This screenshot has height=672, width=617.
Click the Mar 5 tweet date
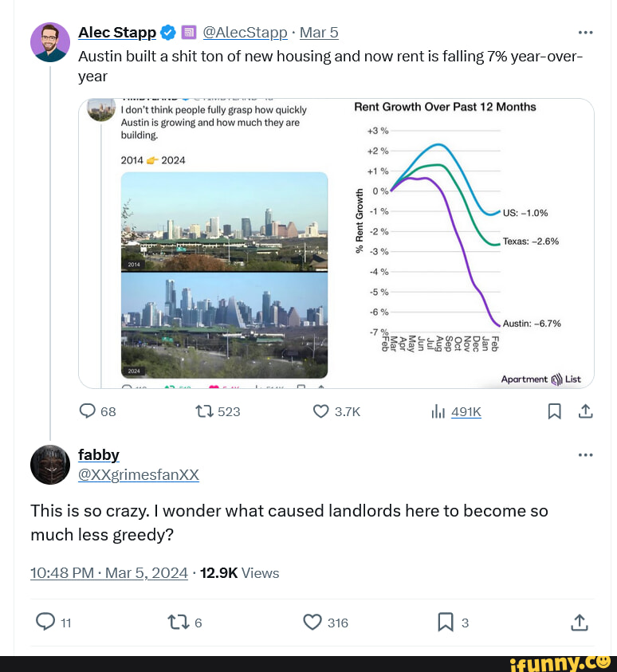(x=320, y=33)
